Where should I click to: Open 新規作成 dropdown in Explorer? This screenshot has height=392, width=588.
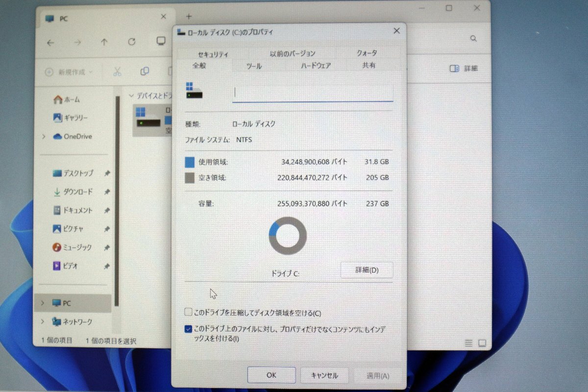click(69, 72)
